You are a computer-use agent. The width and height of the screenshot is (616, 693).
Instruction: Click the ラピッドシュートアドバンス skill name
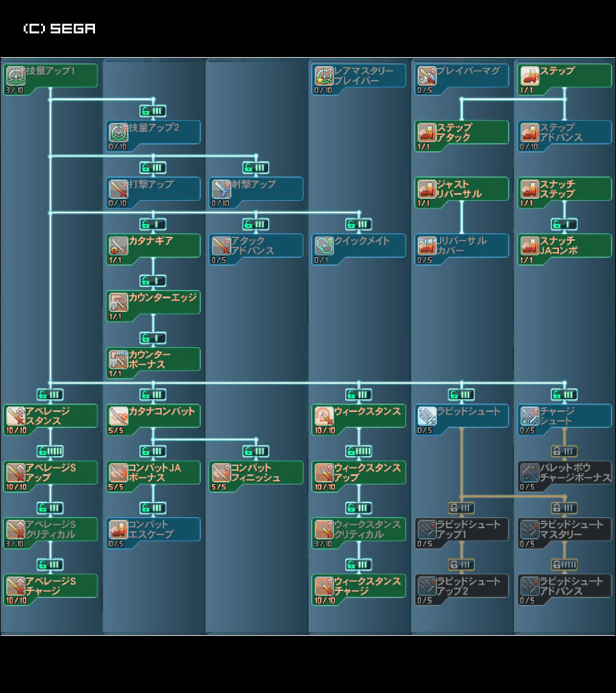[x=572, y=586]
